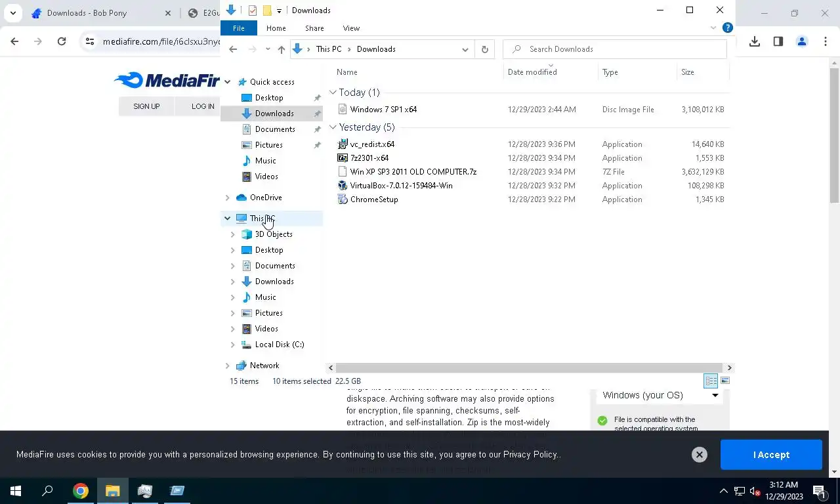Image resolution: width=840 pixels, height=504 pixels.
Task: Refresh the Downloads folder
Action: (485, 49)
